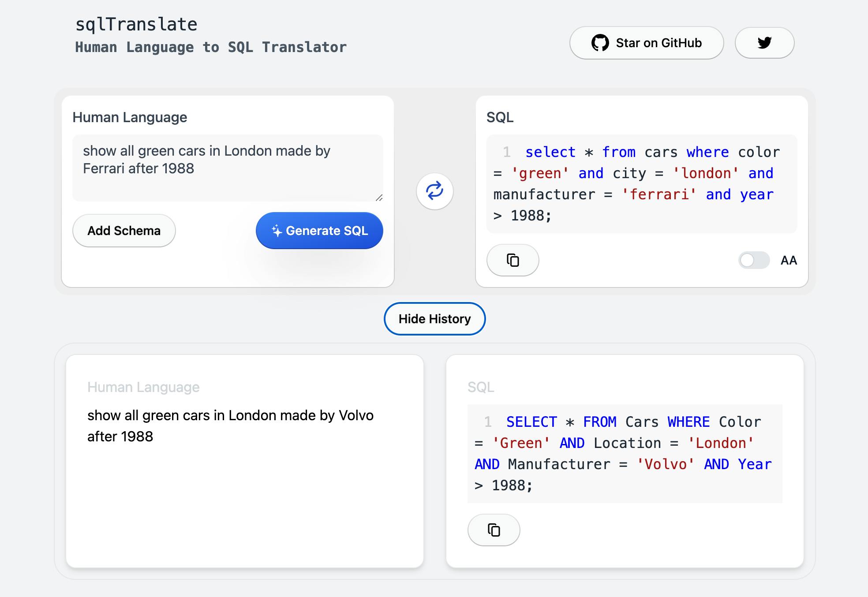Toggle the uppercase AA switch
The height and width of the screenshot is (597, 868).
[x=754, y=260]
